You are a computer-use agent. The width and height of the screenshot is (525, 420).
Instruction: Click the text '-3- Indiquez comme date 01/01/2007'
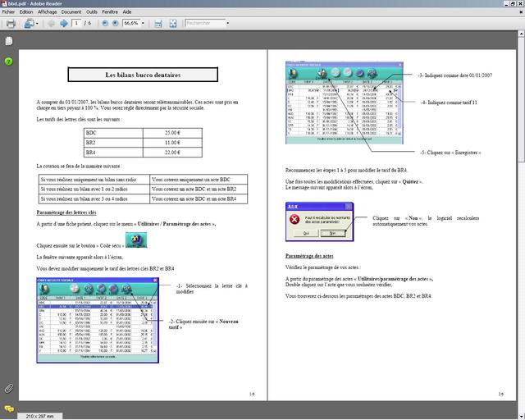455,75
